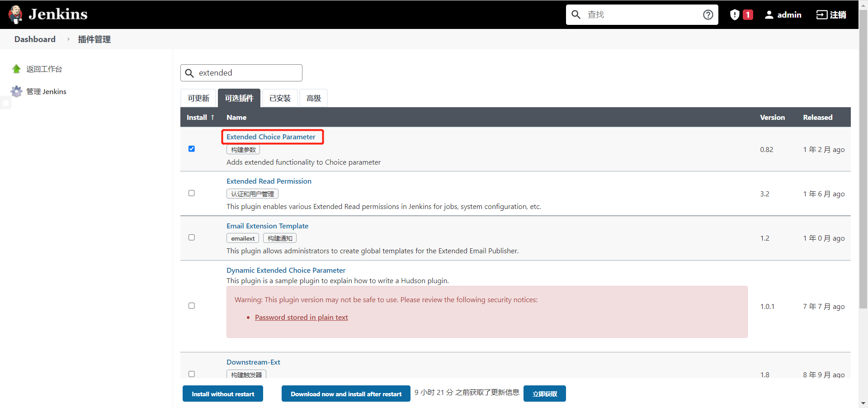Click the 构建触发器 category tag

pos(246,375)
